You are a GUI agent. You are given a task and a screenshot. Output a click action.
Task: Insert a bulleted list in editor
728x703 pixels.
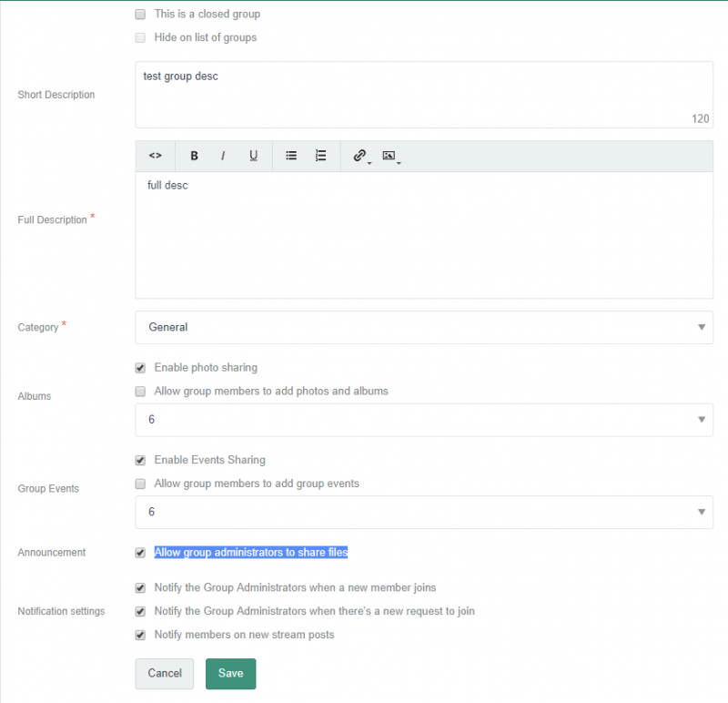pyautogui.click(x=291, y=156)
